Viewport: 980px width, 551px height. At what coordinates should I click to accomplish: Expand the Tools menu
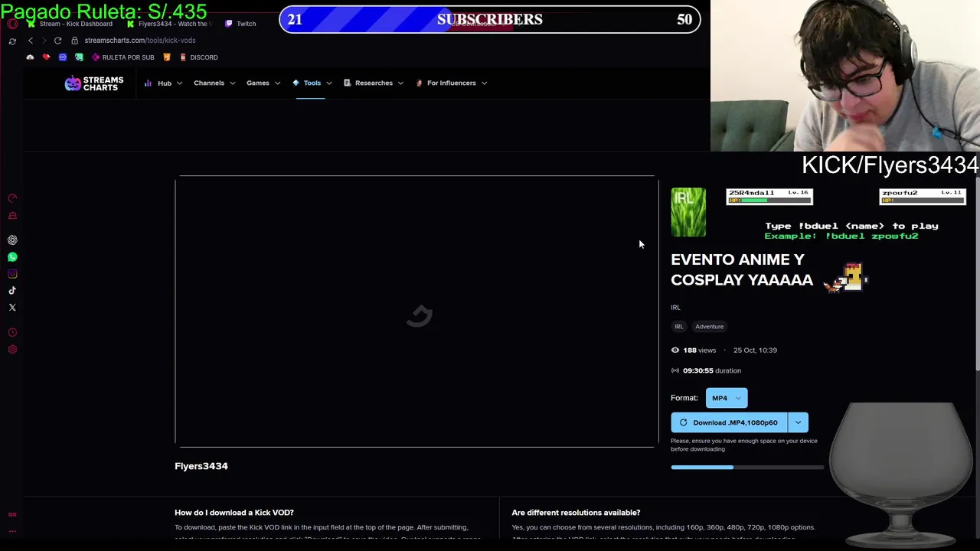[x=312, y=83]
